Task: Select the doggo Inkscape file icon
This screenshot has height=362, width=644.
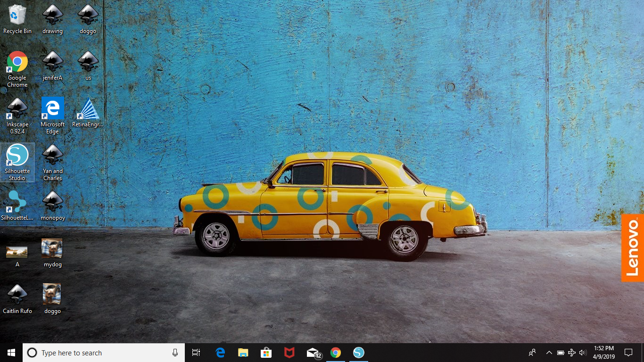Action: [x=88, y=19]
